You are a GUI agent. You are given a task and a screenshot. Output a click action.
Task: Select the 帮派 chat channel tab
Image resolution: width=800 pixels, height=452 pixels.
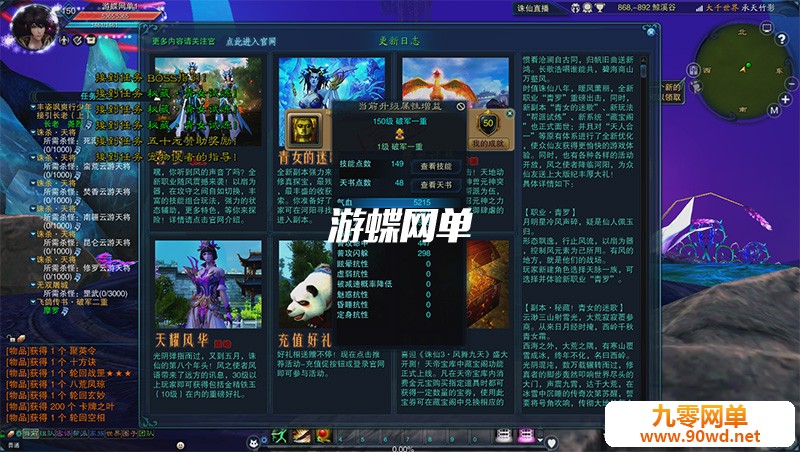[x=79, y=434]
